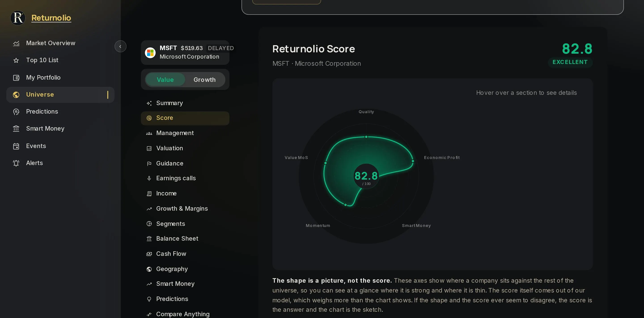Open Market Overview page
Screen dimensions: 644x318
coord(60,44)
